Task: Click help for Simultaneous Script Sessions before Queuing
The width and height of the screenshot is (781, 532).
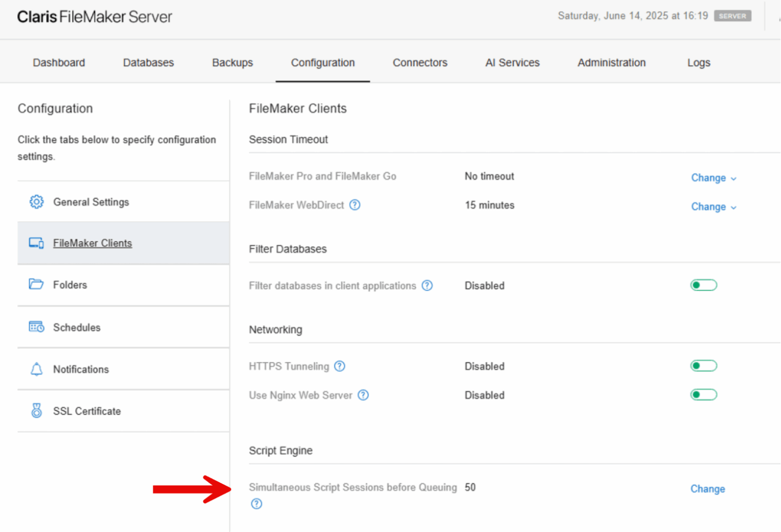Action: click(256, 504)
